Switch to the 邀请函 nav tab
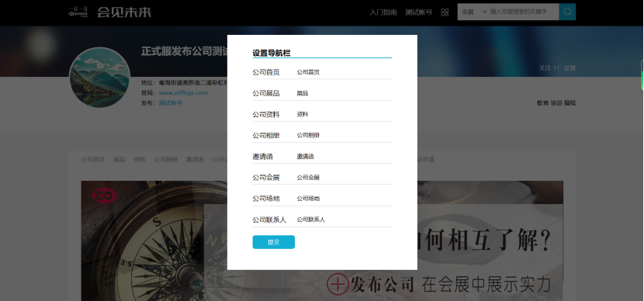The height and width of the screenshot is (301, 644). [x=195, y=159]
